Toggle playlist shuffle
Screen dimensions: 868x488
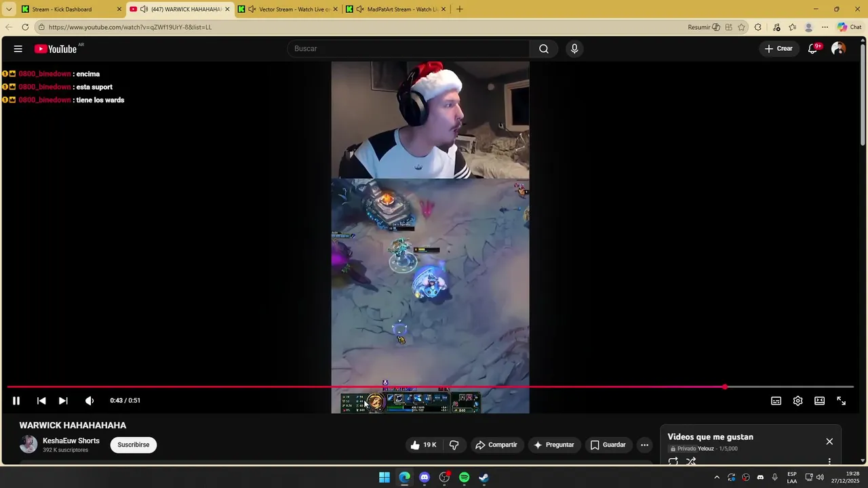(x=691, y=462)
